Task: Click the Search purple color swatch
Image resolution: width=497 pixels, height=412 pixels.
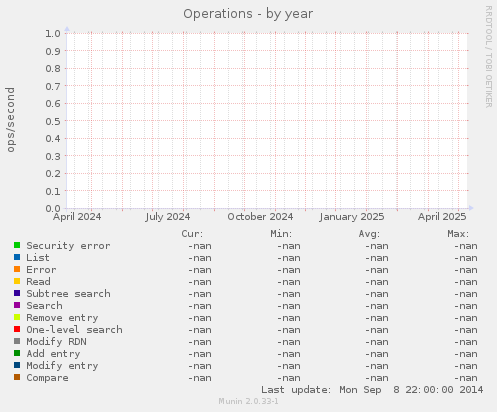Action: point(17,305)
